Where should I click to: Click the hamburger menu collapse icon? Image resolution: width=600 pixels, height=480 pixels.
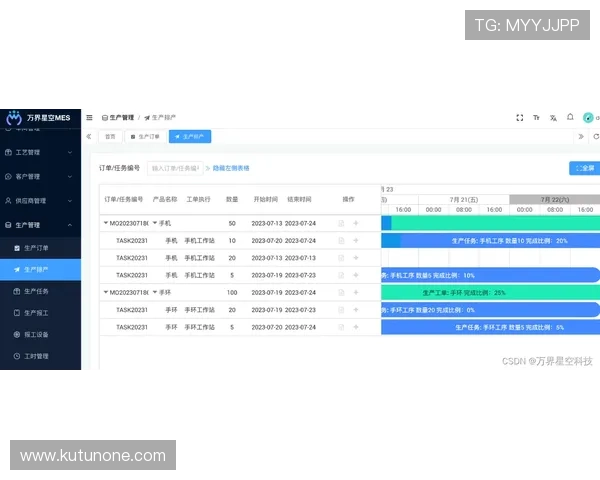(x=89, y=117)
